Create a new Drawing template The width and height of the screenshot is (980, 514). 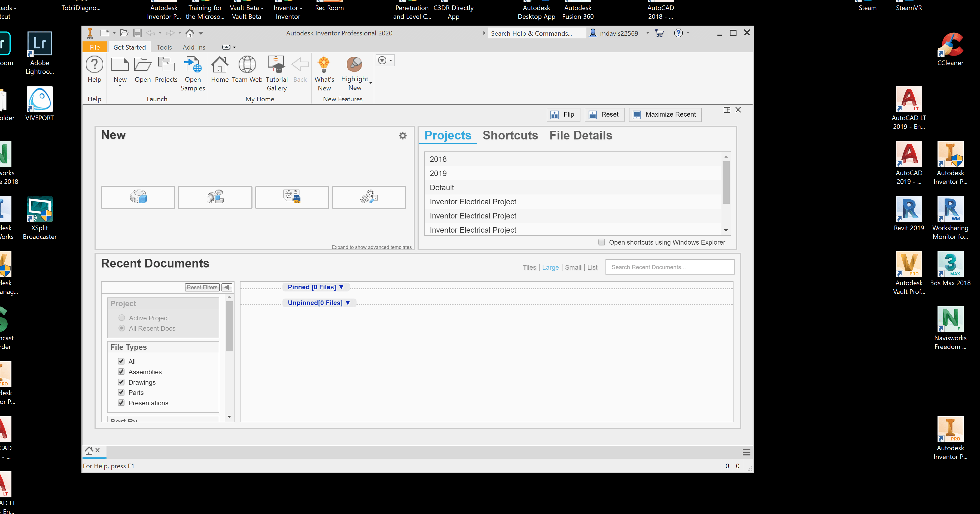[292, 197]
